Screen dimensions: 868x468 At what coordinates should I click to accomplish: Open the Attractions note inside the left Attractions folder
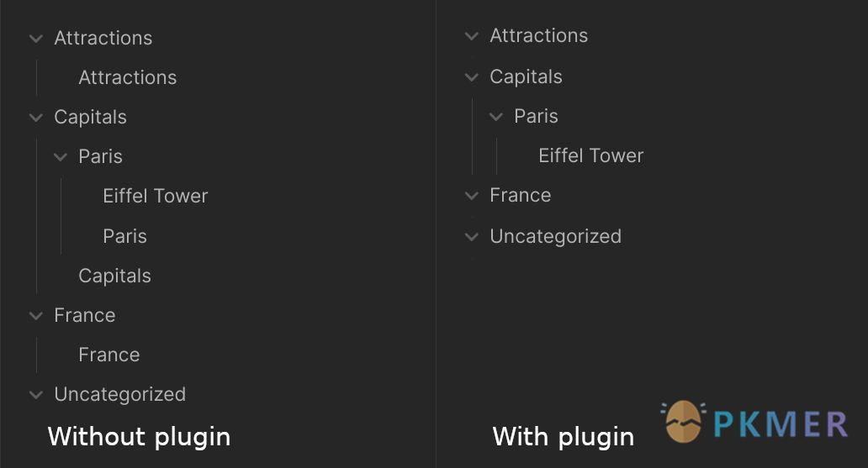(x=127, y=77)
